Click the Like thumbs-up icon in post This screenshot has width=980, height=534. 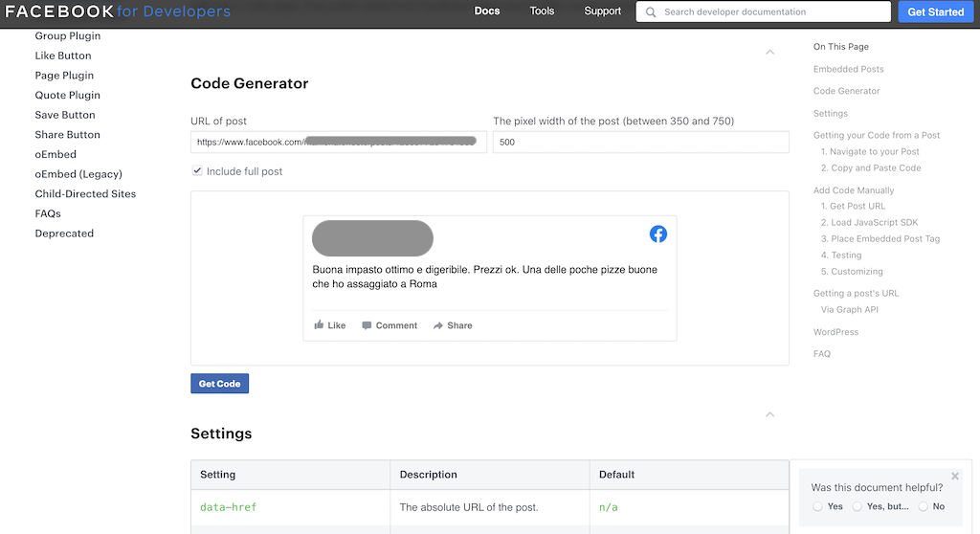[319, 324]
